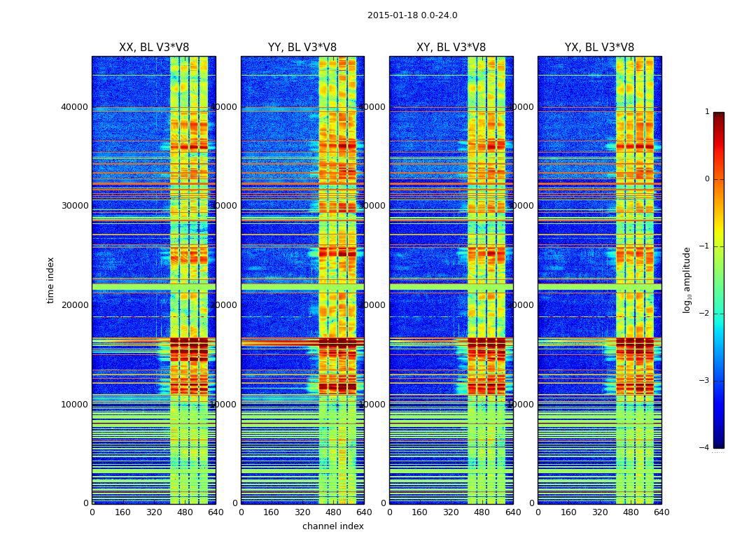Viewport: 735px width, 560px height.
Task: Click the time index axis label
Action: (50, 280)
